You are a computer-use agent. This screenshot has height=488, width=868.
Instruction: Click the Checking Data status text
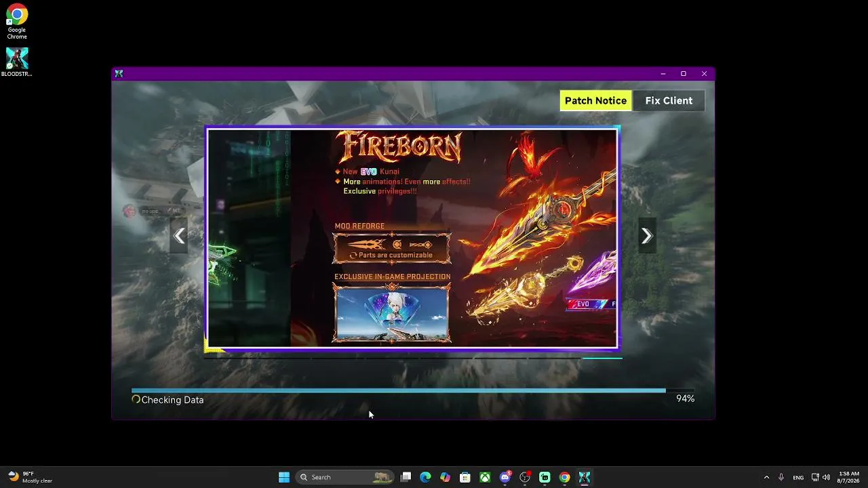(x=172, y=400)
